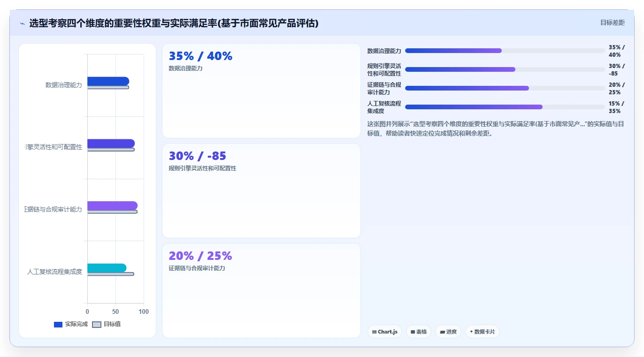Click 证据链与合规审计能力 label in progress list
Viewport: 644px width, 357px height.
click(384, 89)
